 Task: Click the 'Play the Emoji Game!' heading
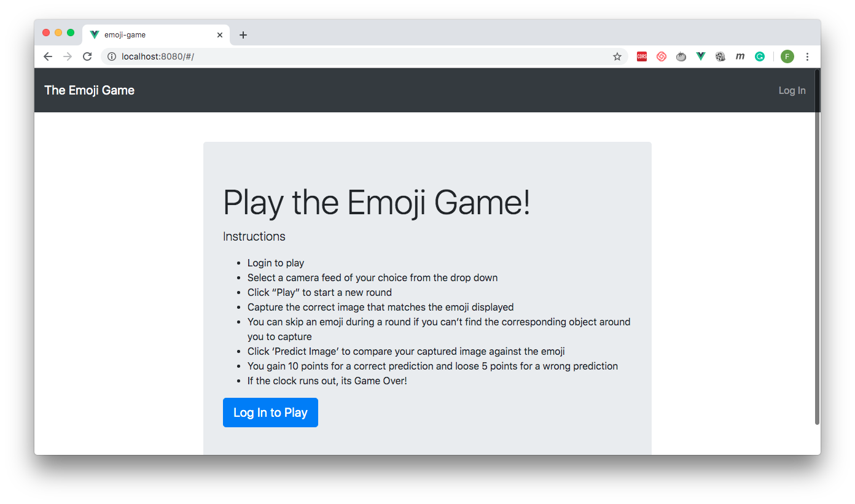pyautogui.click(x=377, y=202)
